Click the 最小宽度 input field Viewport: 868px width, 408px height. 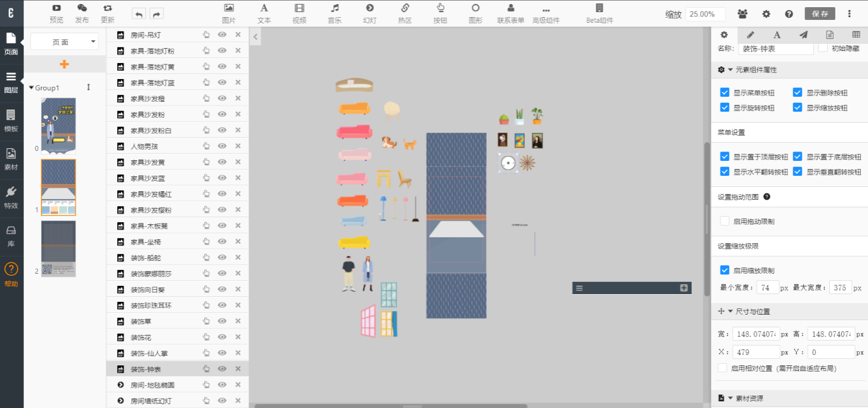[767, 287]
